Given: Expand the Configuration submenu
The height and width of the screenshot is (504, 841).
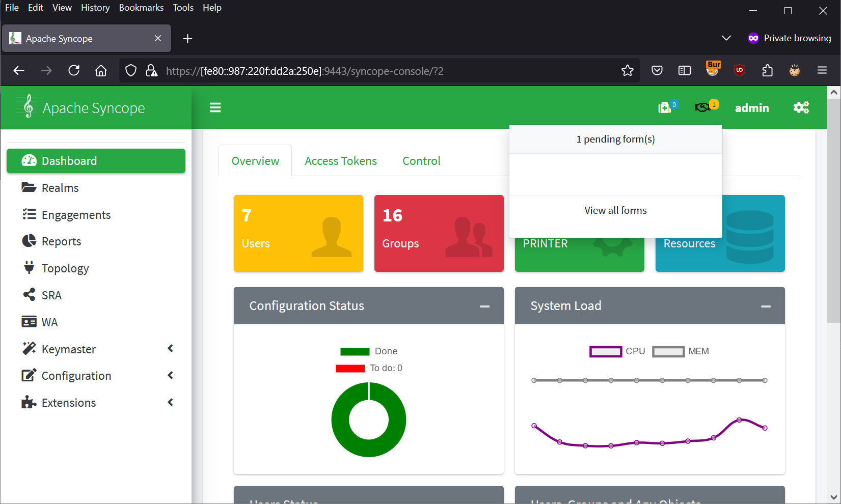Looking at the screenshot, I should [96, 376].
